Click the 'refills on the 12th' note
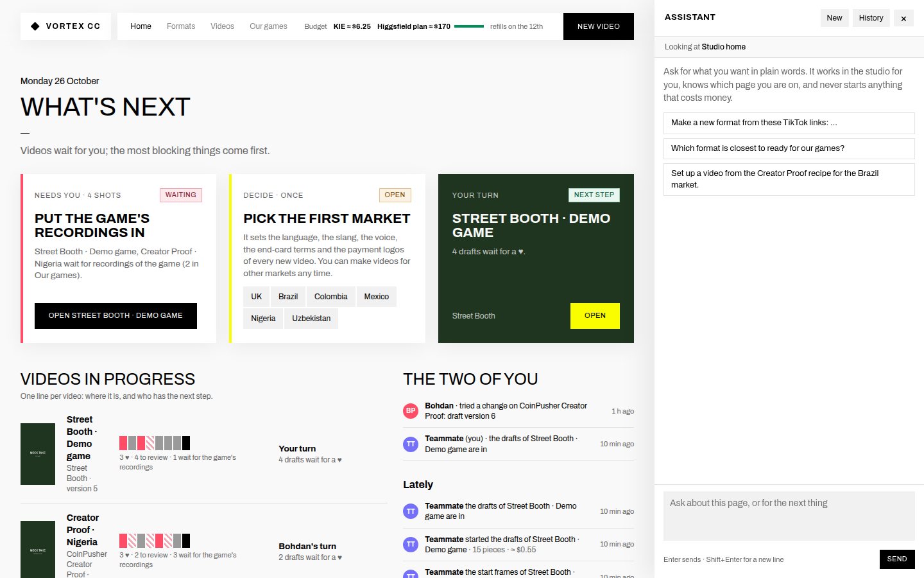Viewport: 924px width, 578px height. point(517,26)
